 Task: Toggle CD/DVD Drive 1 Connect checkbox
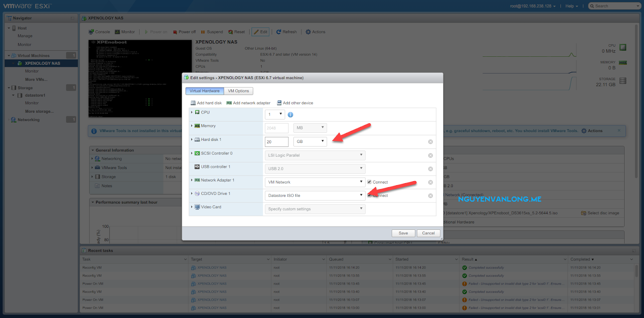(369, 196)
